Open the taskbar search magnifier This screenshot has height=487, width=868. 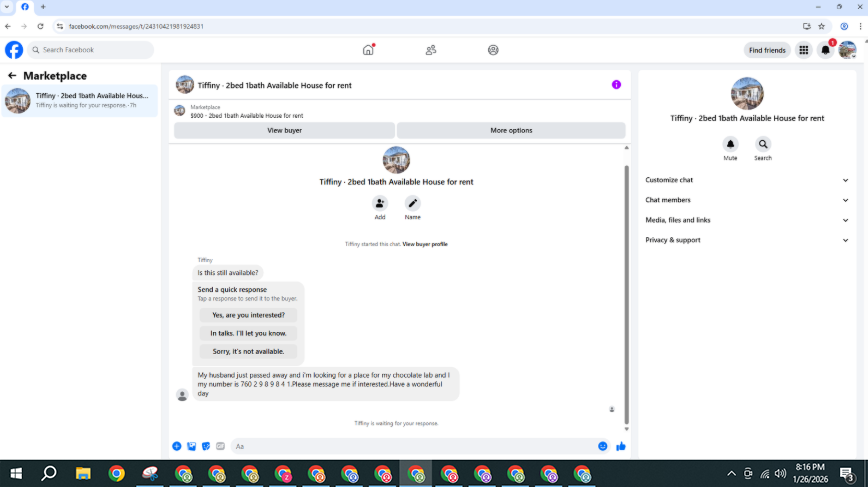[49, 474]
